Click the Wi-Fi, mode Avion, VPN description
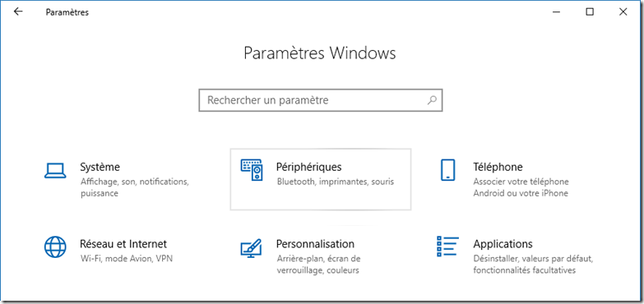Image resolution: width=644 pixels, height=304 pixels. click(127, 259)
